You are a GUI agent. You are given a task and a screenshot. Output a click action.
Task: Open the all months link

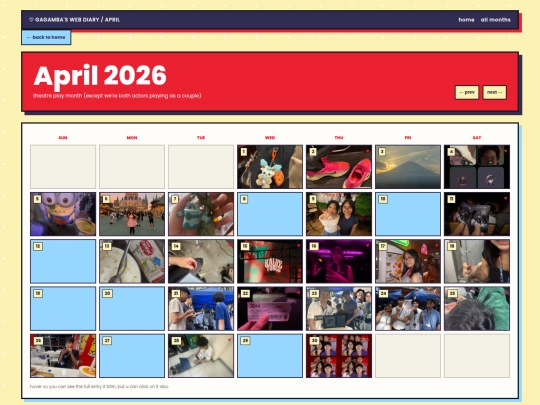click(x=496, y=20)
